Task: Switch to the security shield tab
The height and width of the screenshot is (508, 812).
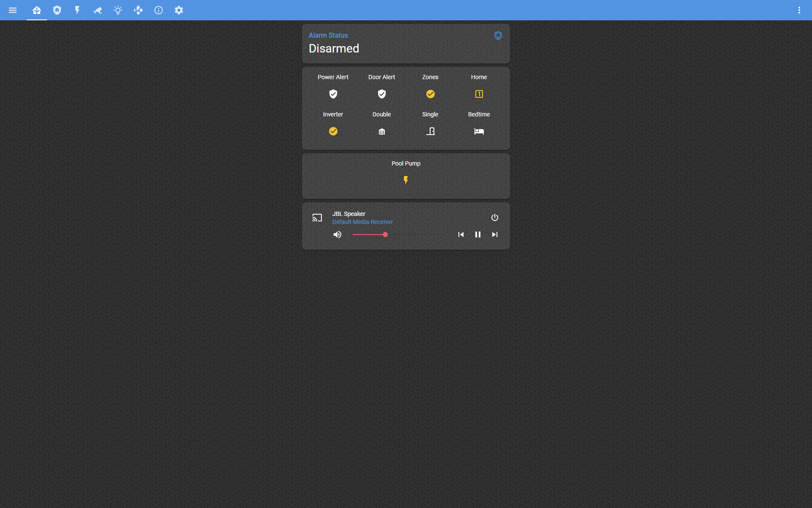Action: click(x=57, y=10)
